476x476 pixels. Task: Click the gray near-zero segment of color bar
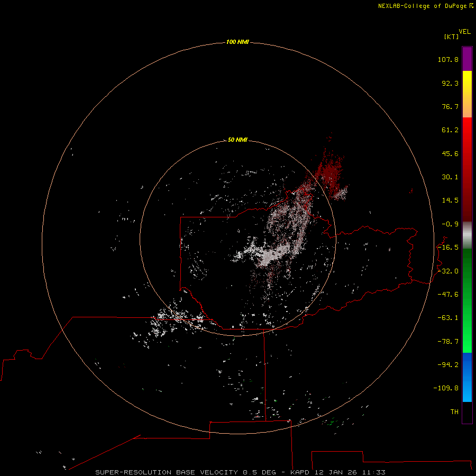point(467,235)
